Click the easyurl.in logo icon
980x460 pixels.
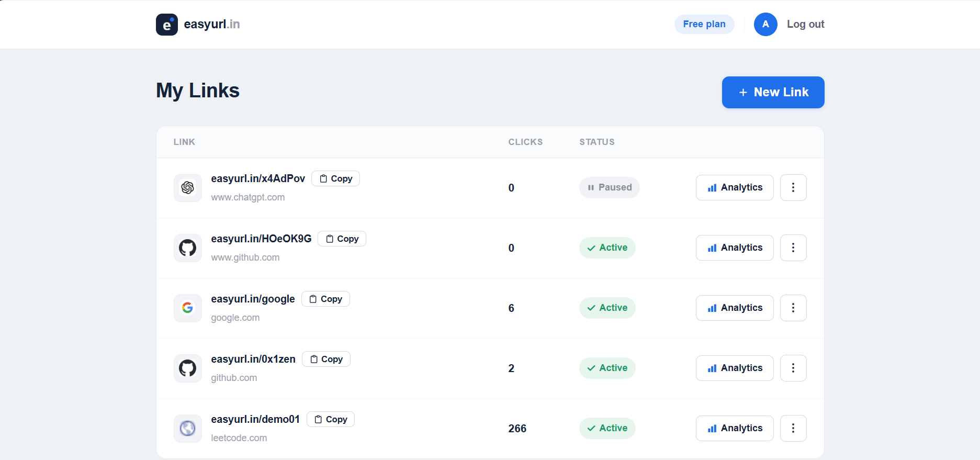point(166,25)
